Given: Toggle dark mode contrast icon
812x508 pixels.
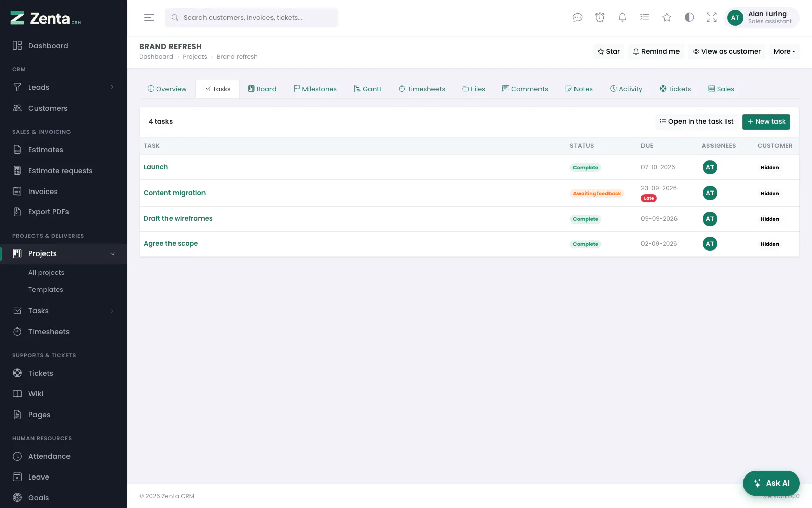Looking at the screenshot, I should (x=689, y=18).
